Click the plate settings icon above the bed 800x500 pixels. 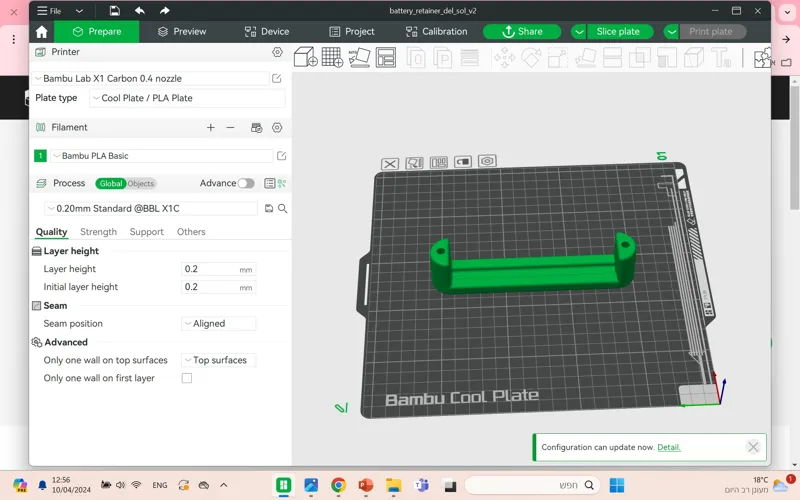tap(487, 161)
